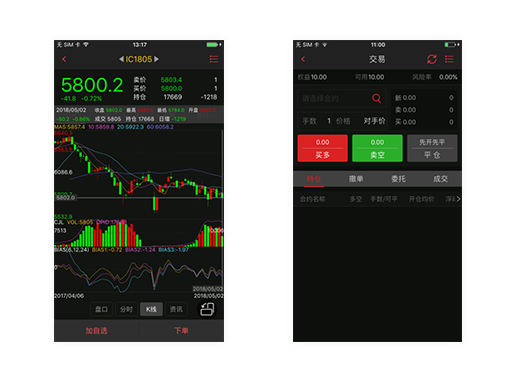This screenshot has width=520, height=370.
Task: Tap the 下单 button
Action: (x=181, y=331)
